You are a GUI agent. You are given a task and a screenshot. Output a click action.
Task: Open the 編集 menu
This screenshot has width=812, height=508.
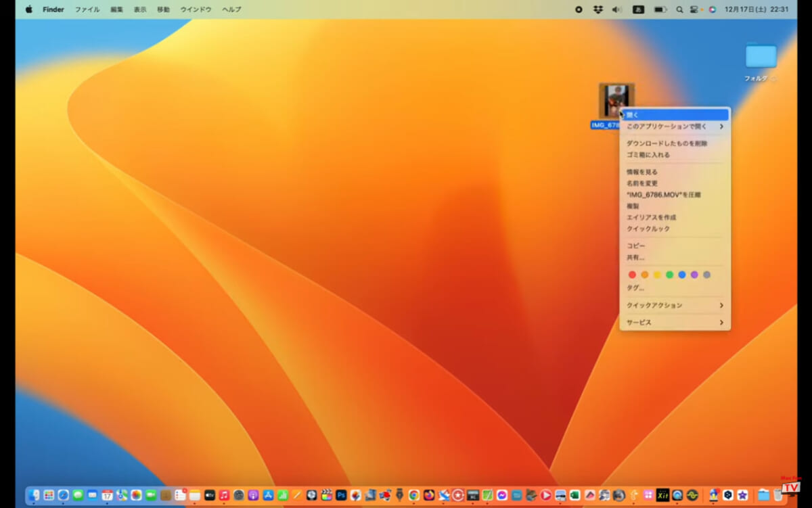coord(117,9)
